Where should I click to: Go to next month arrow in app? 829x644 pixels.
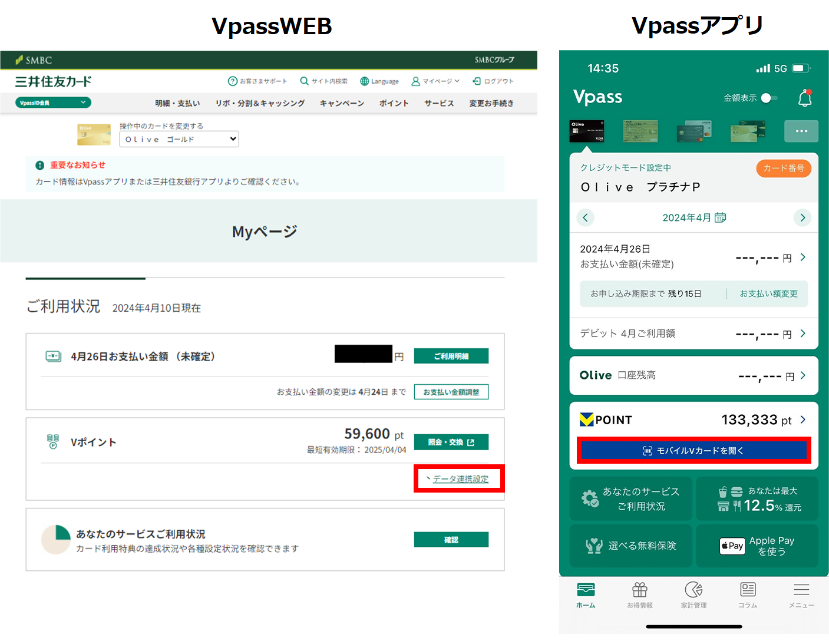(802, 217)
